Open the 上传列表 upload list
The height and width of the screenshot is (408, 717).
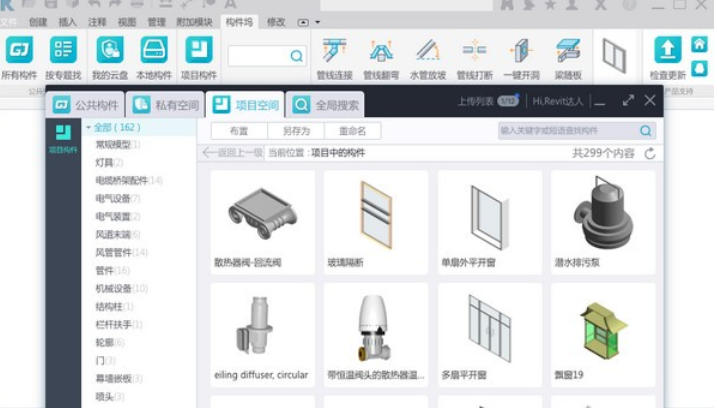pos(488,101)
